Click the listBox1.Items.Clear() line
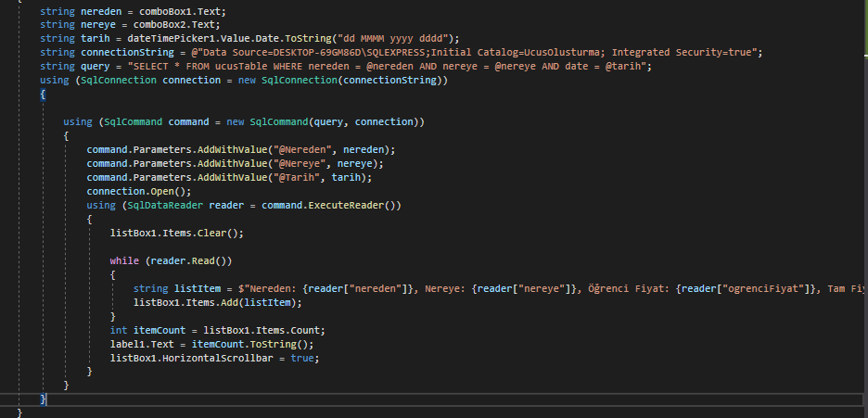Image resolution: width=868 pixels, height=418 pixels. (x=176, y=233)
